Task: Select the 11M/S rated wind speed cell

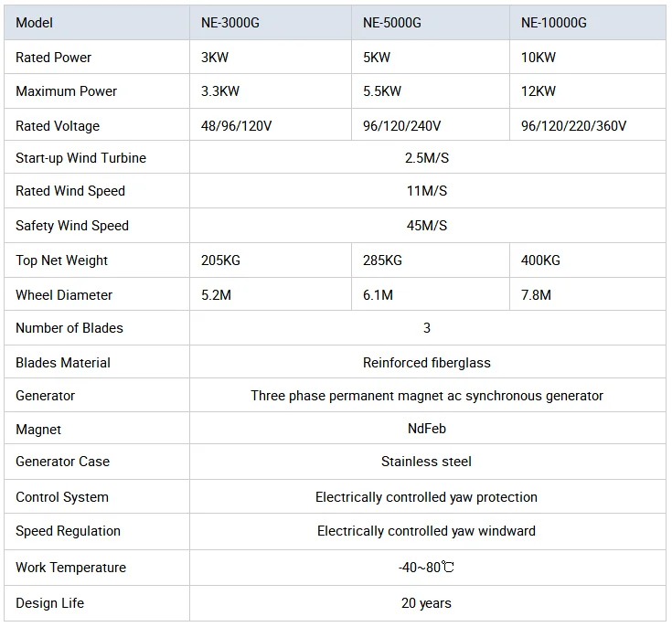Action: pyautogui.click(x=427, y=191)
